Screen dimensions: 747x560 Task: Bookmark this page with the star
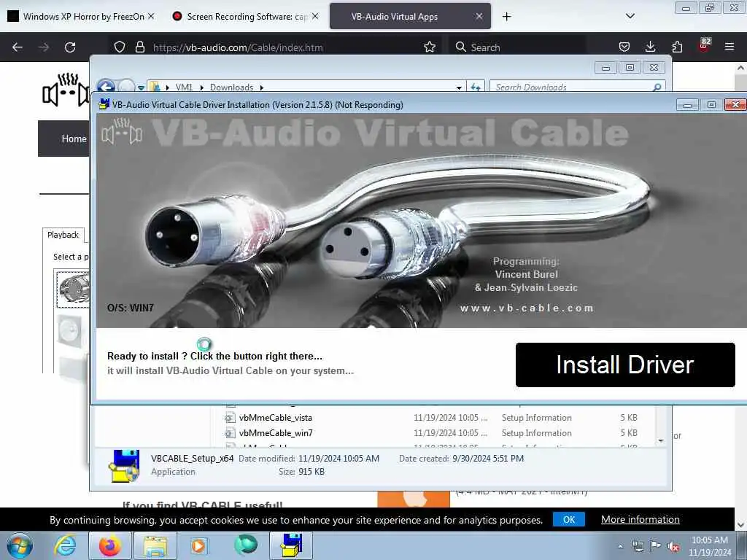click(430, 47)
